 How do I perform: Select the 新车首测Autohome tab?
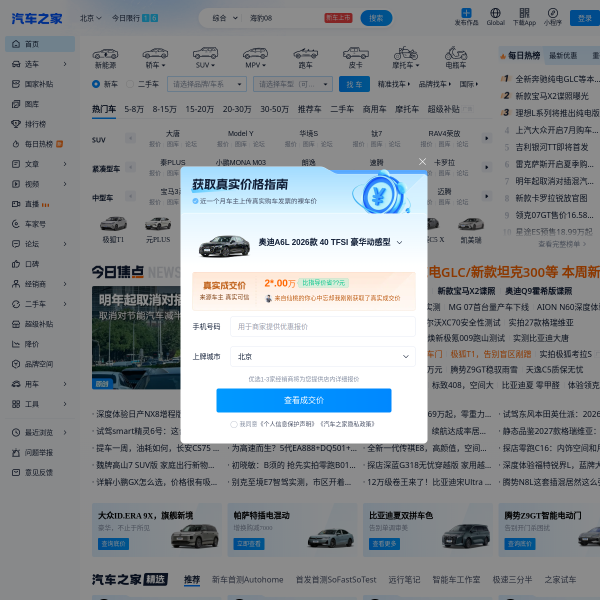[248, 579]
